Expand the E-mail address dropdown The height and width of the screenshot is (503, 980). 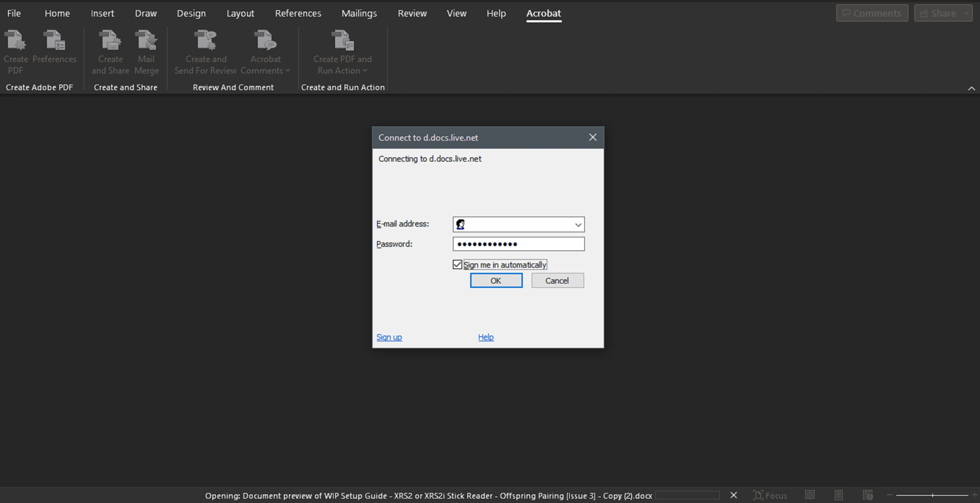coord(578,225)
